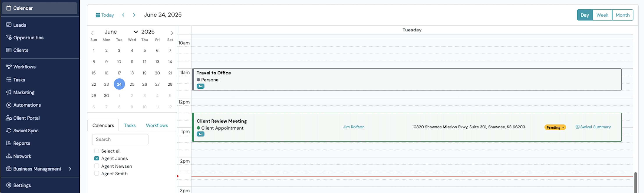Enable the Agent Newsen calendar
644x193 pixels.
pyautogui.click(x=96, y=166)
